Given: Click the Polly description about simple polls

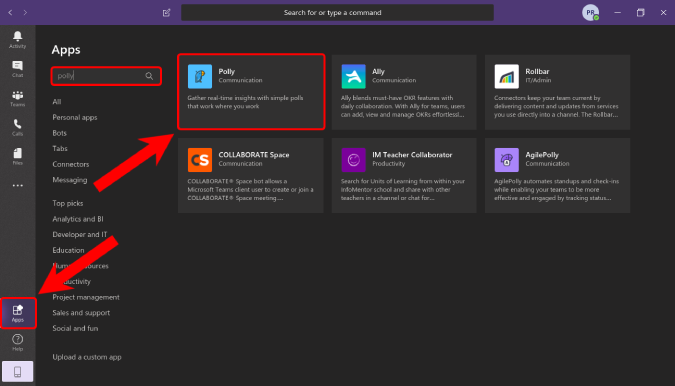Looking at the screenshot, I should pyautogui.click(x=245, y=102).
